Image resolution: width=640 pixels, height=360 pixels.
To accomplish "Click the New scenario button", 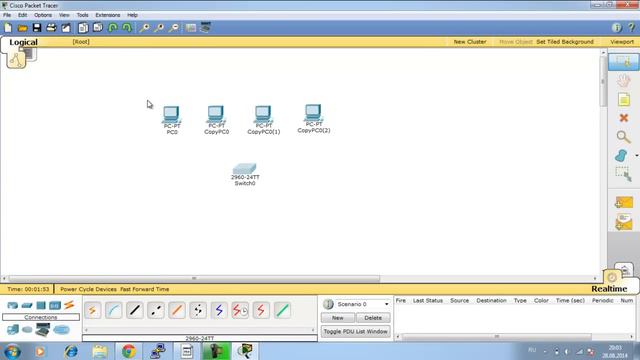I will [338, 318].
